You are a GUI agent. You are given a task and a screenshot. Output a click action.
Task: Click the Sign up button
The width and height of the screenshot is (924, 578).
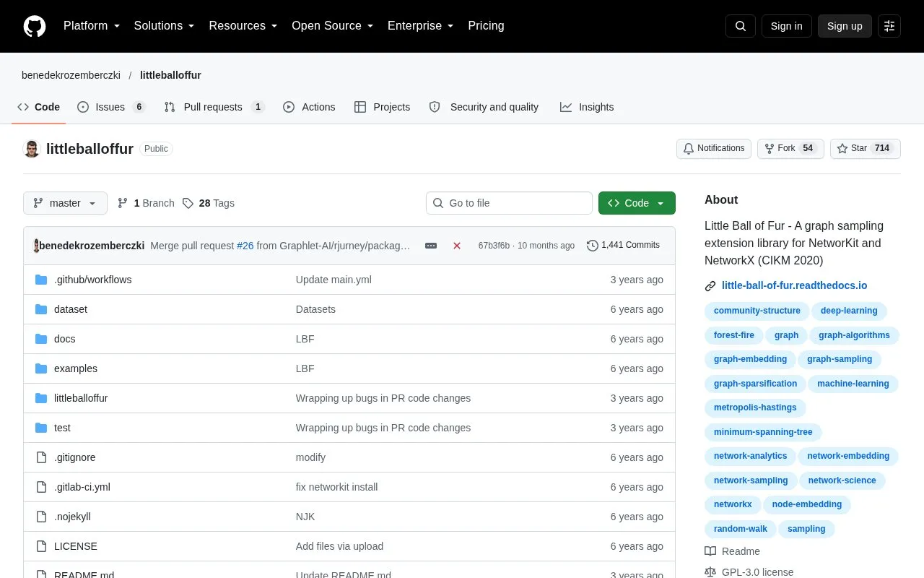tap(845, 26)
